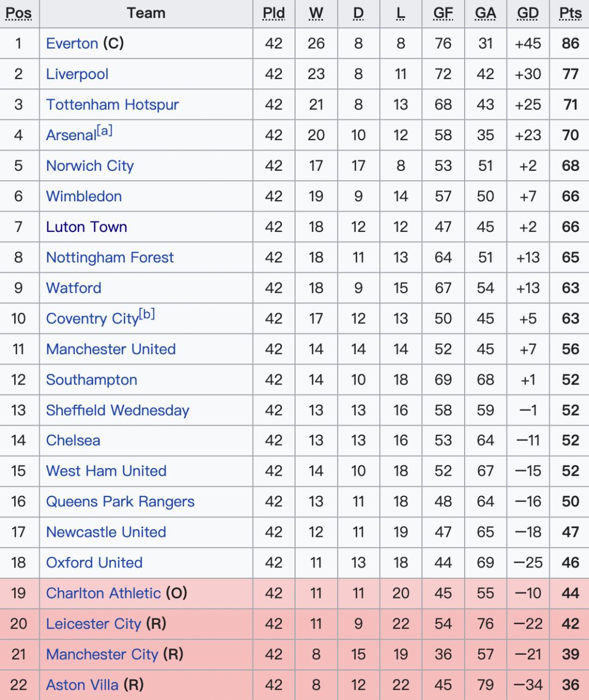The height and width of the screenshot is (700, 589).
Task: Open the Everton team link
Action: pyautogui.click(x=72, y=44)
